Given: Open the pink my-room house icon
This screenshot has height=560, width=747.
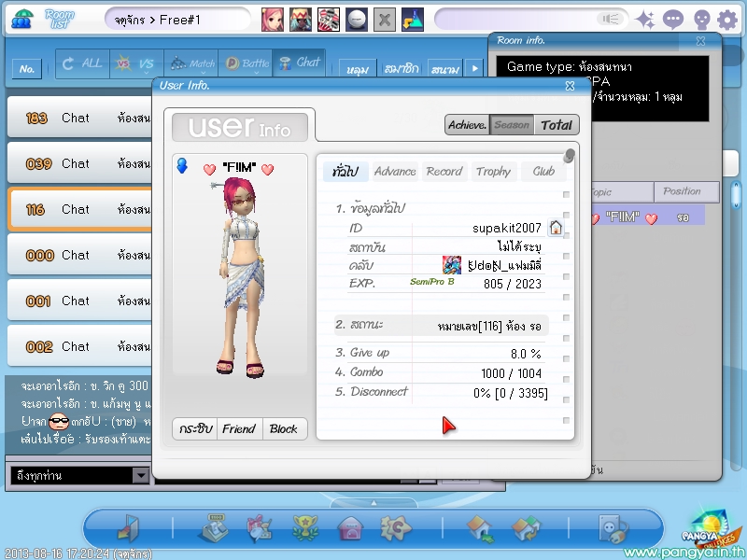Looking at the screenshot, I should coord(351,529).
